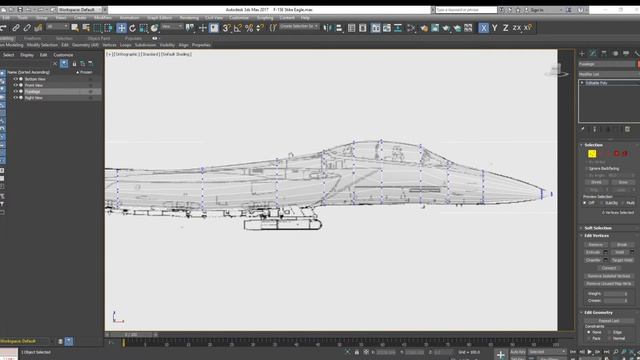Activate the Select Object tool
Viewport: 640px width, 360px height.
tap(75, 28)
